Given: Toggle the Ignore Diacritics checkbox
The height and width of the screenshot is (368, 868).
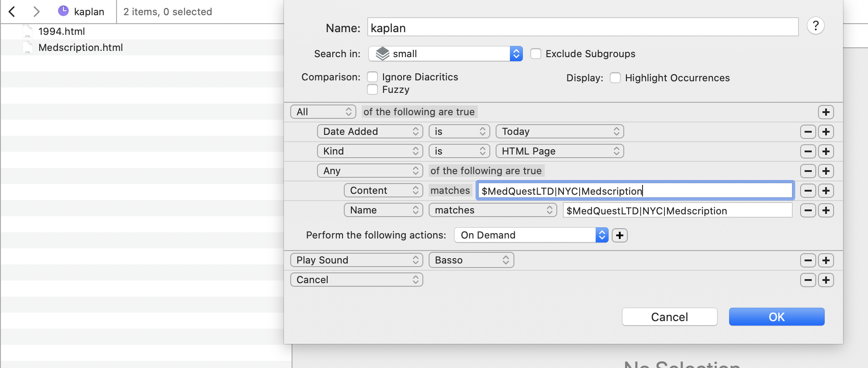Looking at the screenshot, I should coord(372,77).
